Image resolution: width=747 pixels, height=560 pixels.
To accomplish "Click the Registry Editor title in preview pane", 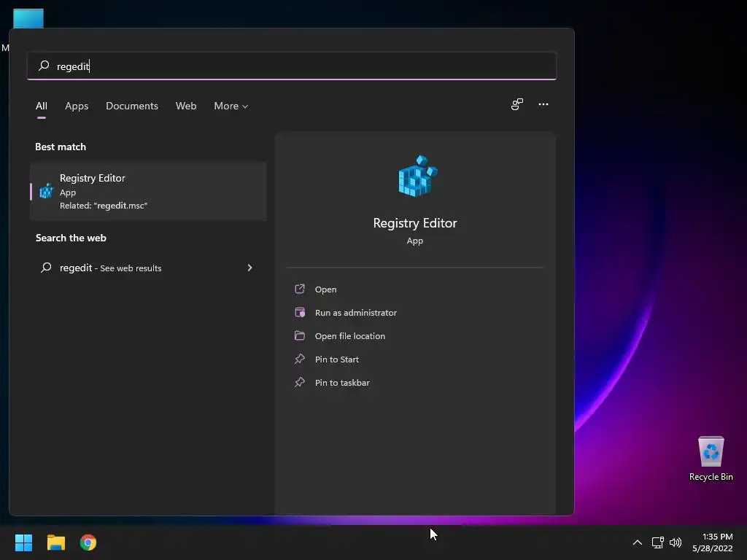I will point(415,223).
